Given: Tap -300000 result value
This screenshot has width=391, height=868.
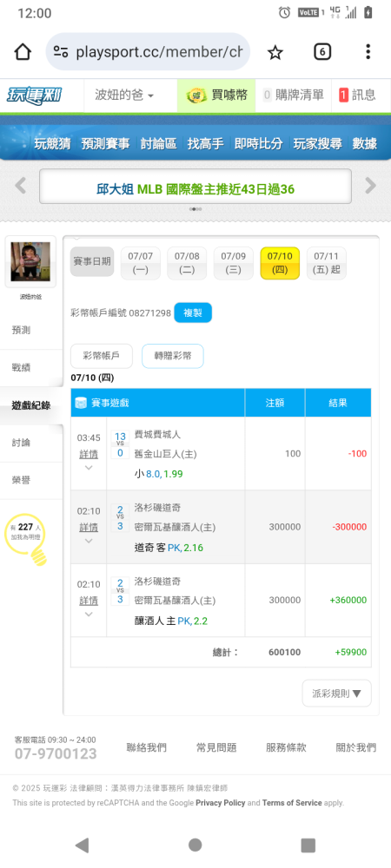Looking at the screenshot, I should pos(349,527).
